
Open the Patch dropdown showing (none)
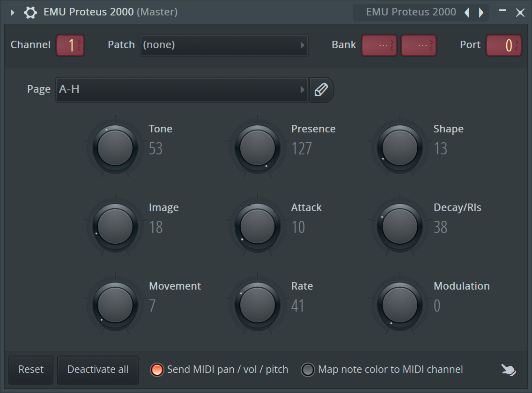[224, 45]
